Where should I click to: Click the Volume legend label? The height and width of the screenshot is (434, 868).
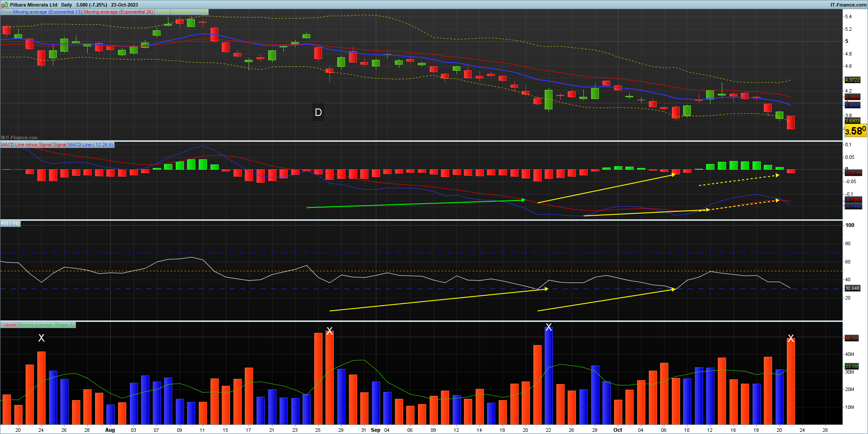click(x=9, y=325)
